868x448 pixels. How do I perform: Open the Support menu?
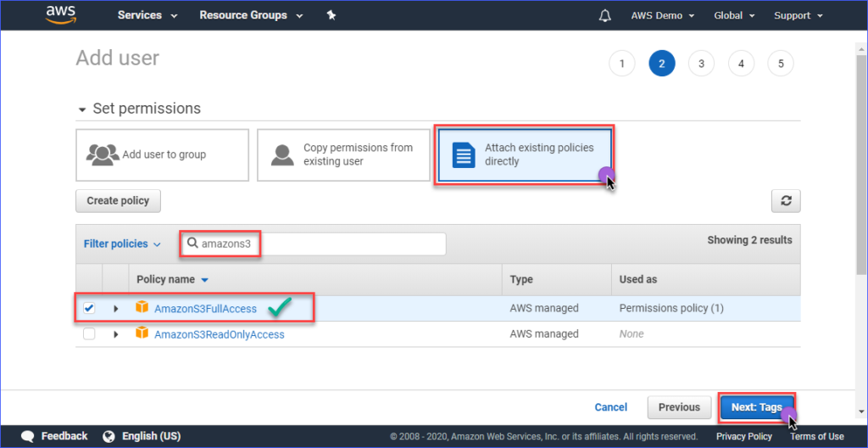click(x=798, y=15)
